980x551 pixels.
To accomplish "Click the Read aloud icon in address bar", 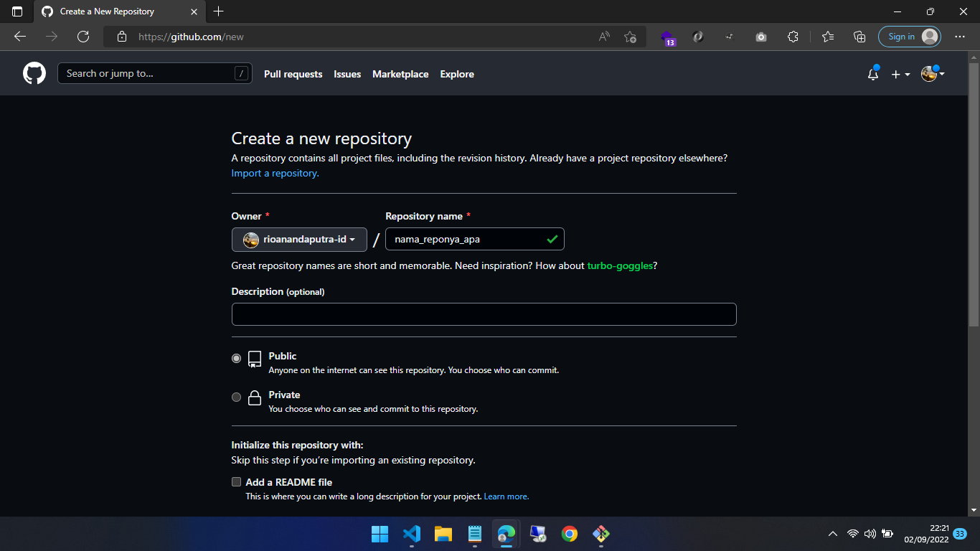I will point(604,37).
